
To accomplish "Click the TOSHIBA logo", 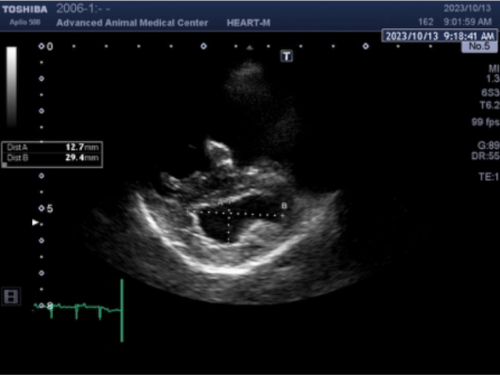I will pyautogui.click(x=25, y=9).
